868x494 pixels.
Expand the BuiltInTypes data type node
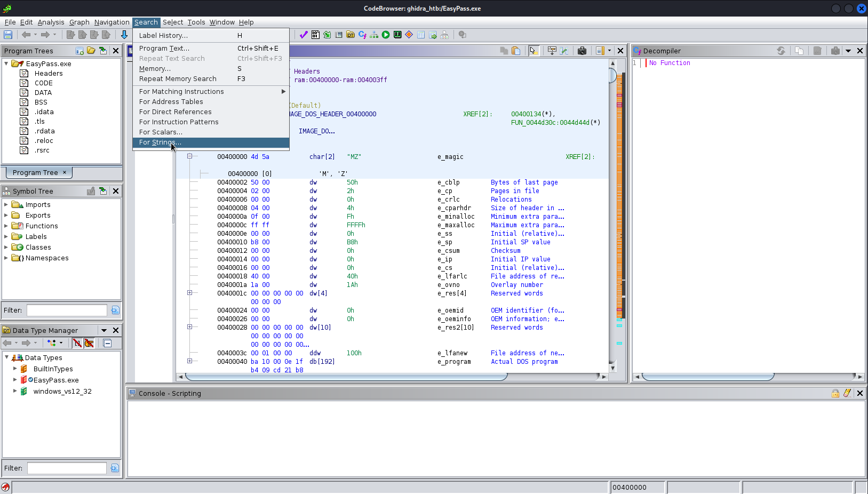tap(15, 369)
